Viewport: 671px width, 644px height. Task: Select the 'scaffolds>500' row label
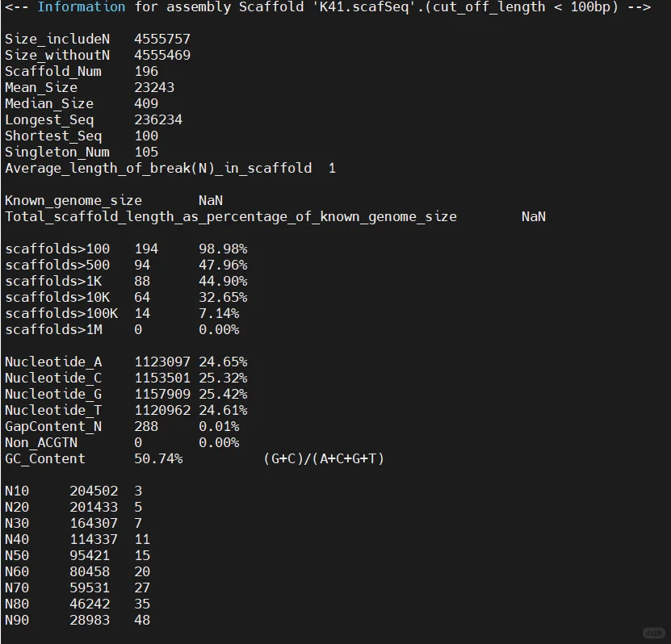(57, 266)
